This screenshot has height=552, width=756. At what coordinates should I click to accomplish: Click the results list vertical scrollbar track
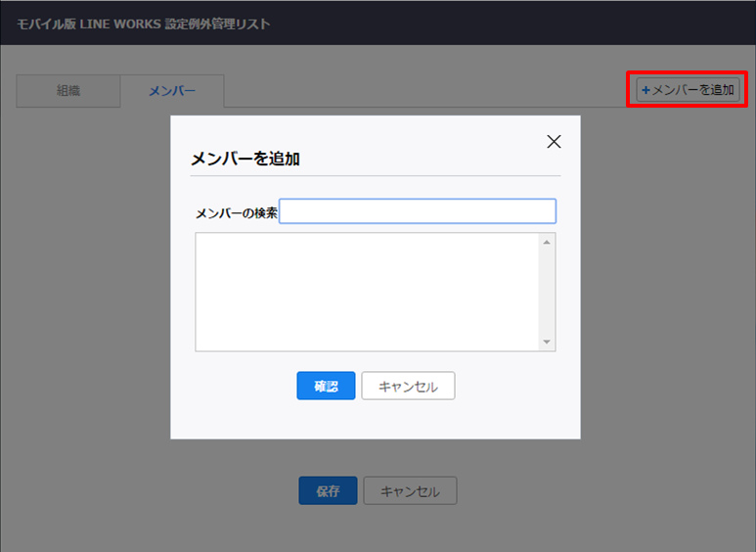click(547, 292)
